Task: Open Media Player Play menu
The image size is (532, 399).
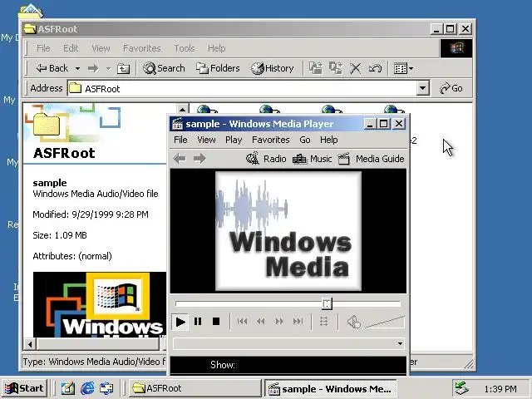Action: 234,140
